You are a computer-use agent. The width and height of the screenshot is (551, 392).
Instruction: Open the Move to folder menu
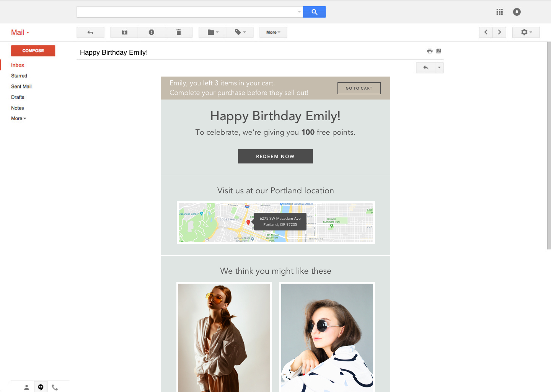tap(212, 32)
